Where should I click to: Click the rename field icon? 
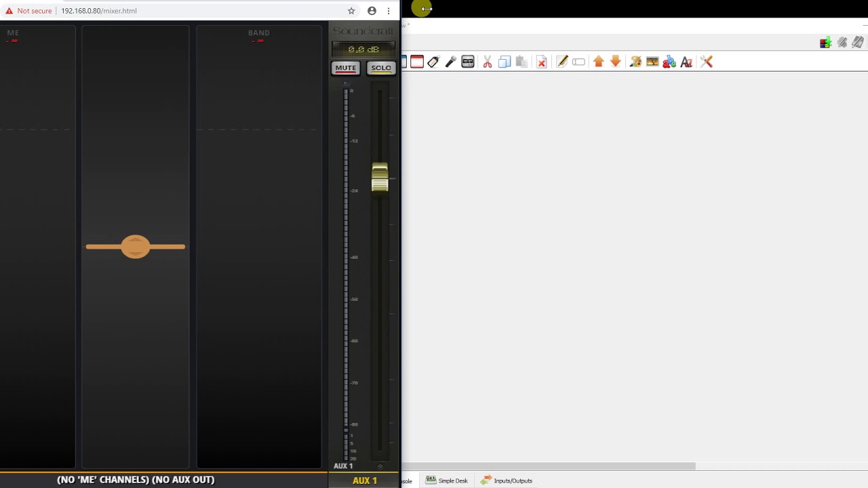(x=578, y=62)
